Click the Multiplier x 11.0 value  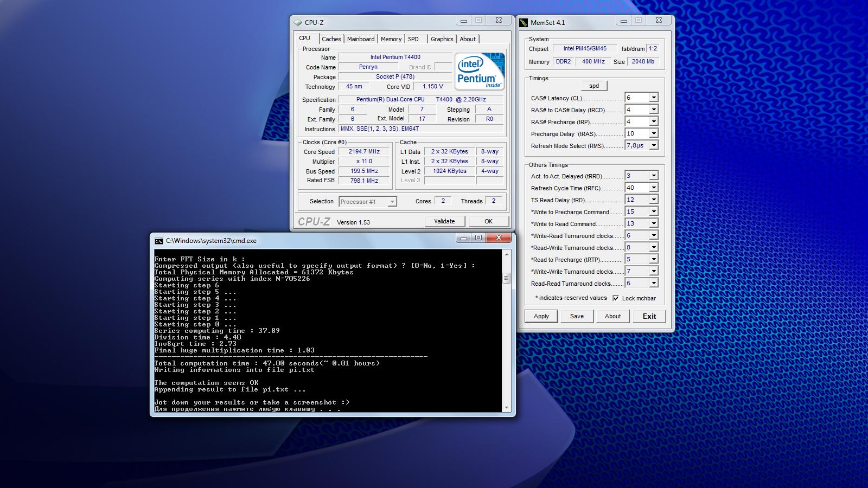click(364, 162)
